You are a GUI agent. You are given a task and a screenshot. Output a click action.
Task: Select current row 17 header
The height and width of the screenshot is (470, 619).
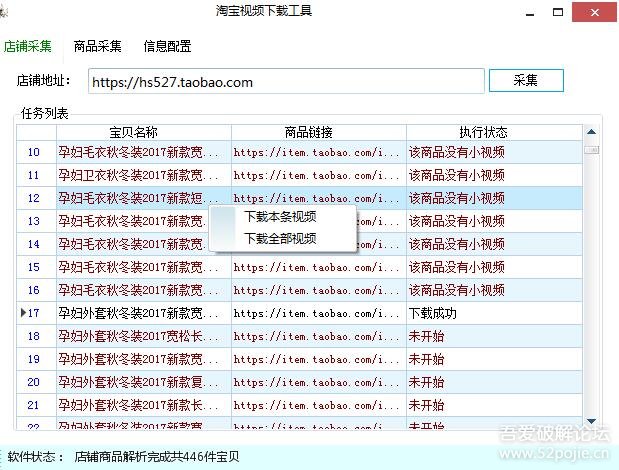tap(36, 313)
